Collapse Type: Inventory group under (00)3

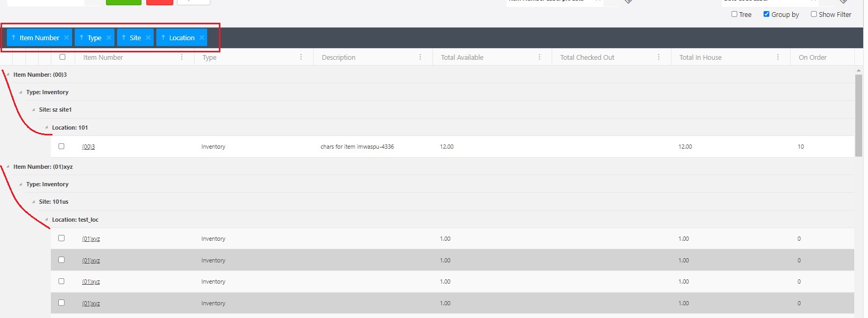pos(21,92)
